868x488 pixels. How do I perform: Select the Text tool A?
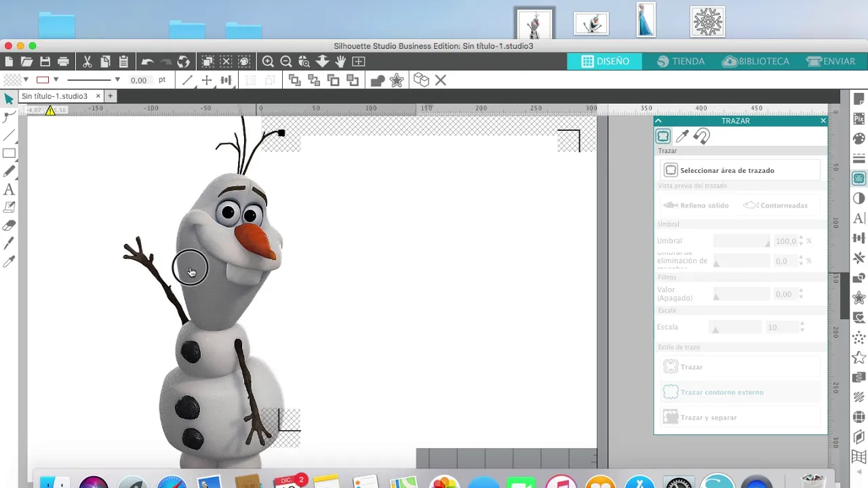[9, 190]
